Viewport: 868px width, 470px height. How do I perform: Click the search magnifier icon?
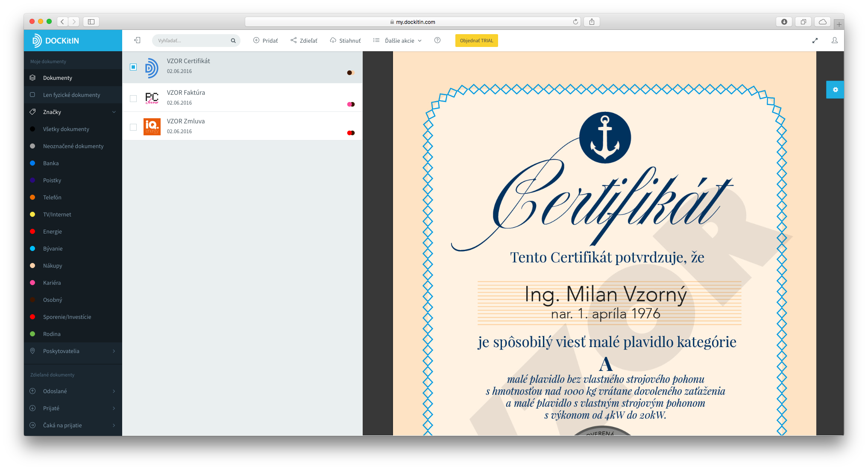[233, 41]
